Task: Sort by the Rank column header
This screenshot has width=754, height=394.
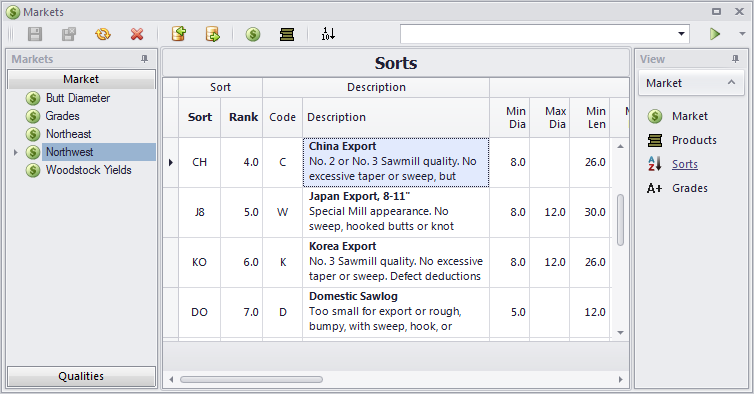Action: (242, 117)
